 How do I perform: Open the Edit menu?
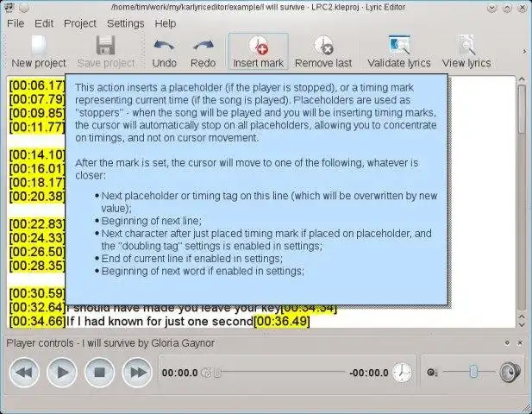click(x=44, y=23)
